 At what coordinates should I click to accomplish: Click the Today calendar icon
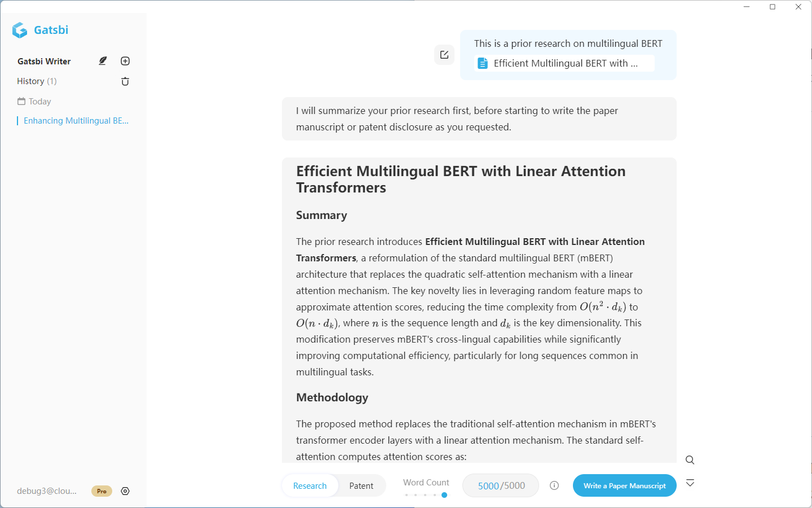pyautogui.click(x=21, y=101)
